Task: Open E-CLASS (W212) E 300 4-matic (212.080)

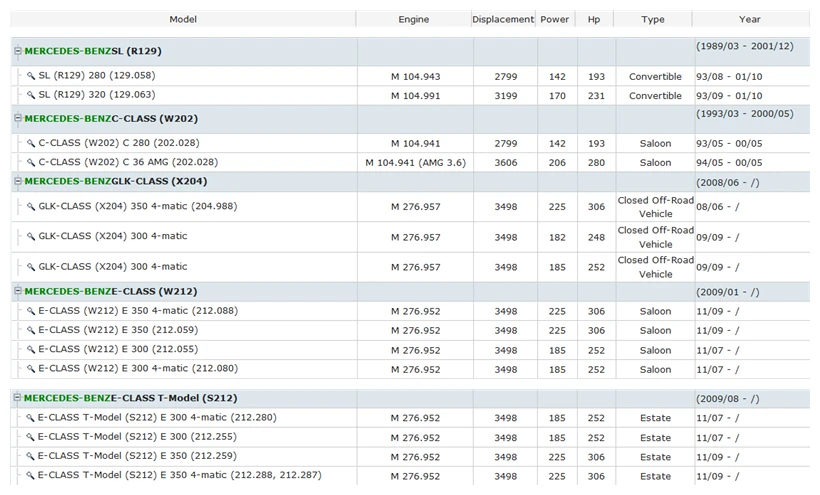Action: coord(138,369)
